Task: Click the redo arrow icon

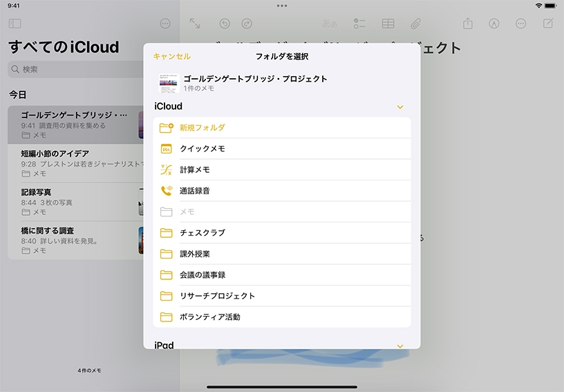Action: coord(247,24)
